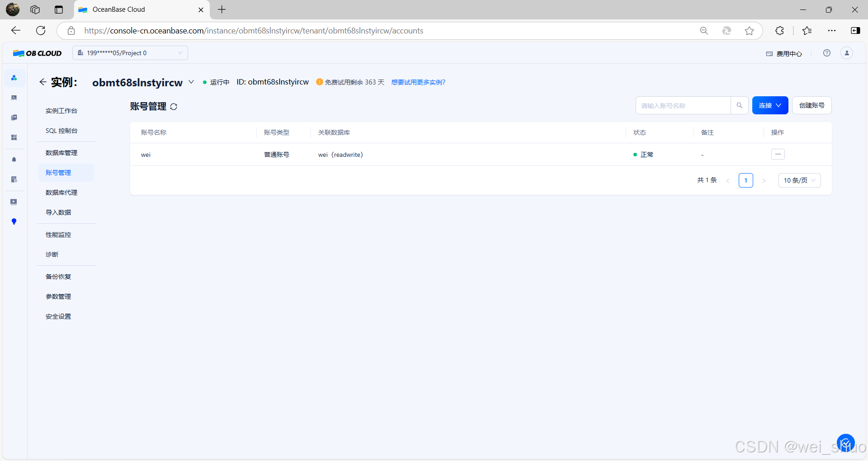868x461 pixels.
Task: Click the browser back arrow
Action: pos(16,30)
